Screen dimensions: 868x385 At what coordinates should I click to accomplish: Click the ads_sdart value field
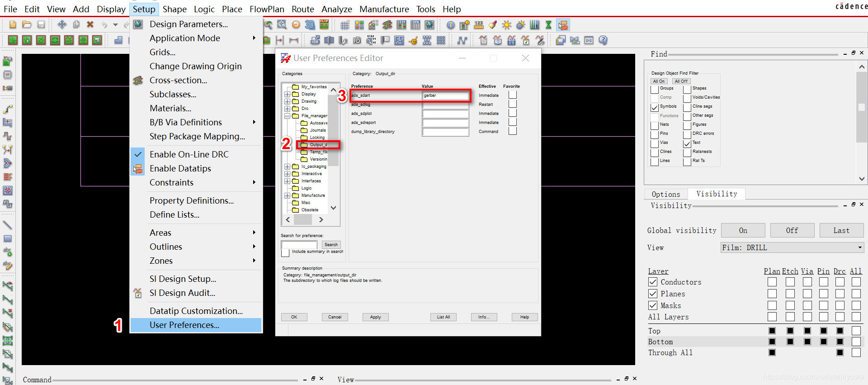click(445, 95)
